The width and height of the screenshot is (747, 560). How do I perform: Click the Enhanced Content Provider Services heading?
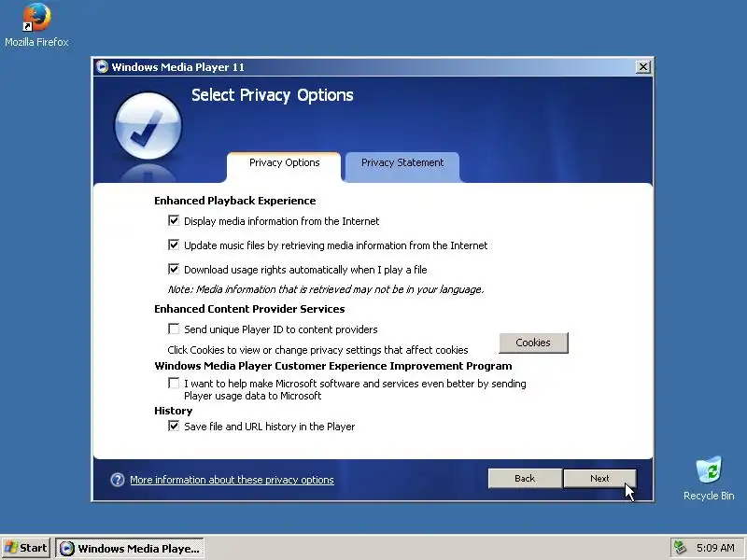[249, 309]
